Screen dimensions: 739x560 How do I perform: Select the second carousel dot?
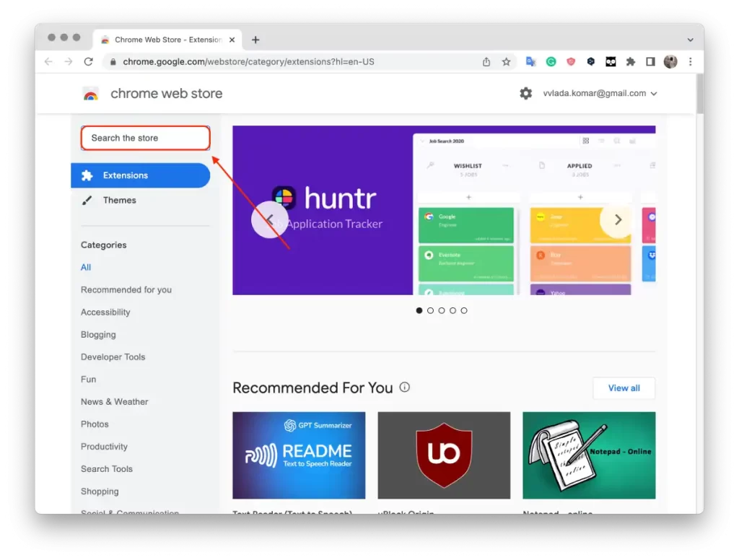[x=430, y=310]
